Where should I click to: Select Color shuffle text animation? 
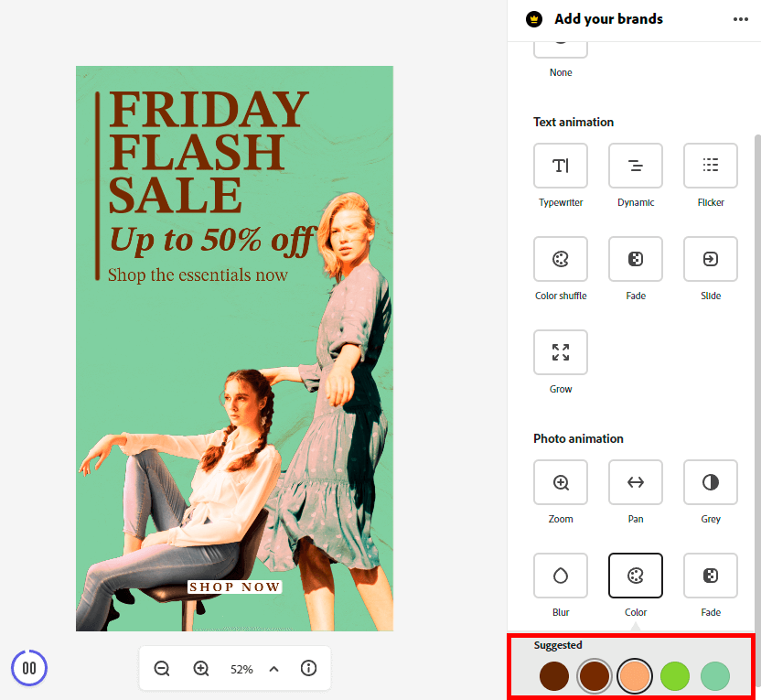point(561,259)
